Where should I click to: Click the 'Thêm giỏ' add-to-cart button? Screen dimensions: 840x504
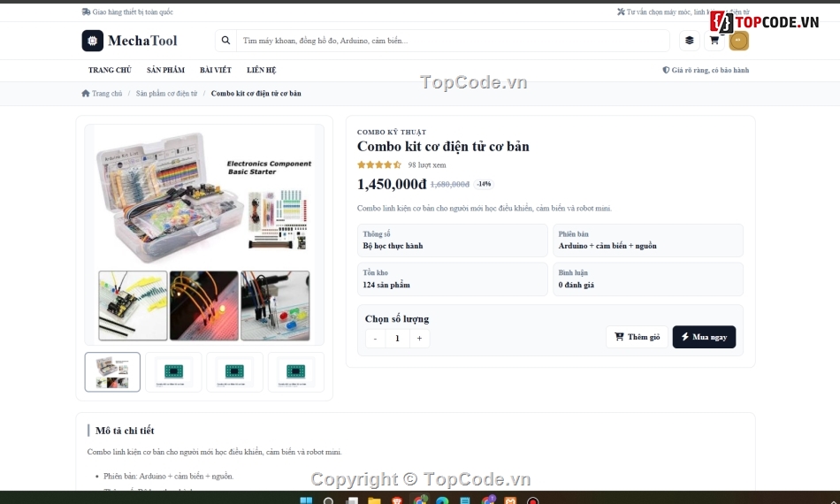click(637, 337)
